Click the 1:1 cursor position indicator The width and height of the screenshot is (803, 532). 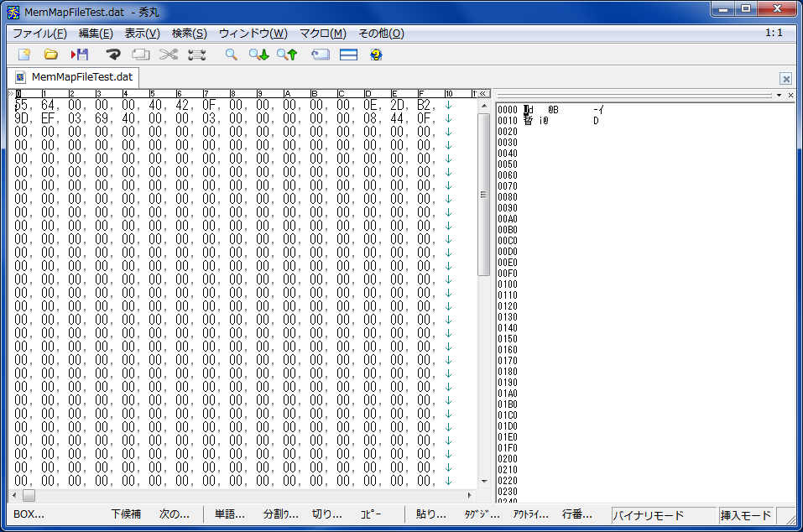click(774, 33)
